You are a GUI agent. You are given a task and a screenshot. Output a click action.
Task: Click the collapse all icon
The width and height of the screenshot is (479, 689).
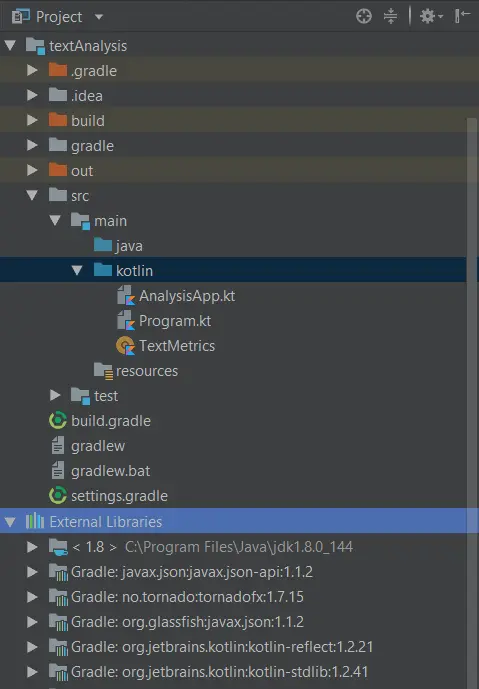pos(390,16)
